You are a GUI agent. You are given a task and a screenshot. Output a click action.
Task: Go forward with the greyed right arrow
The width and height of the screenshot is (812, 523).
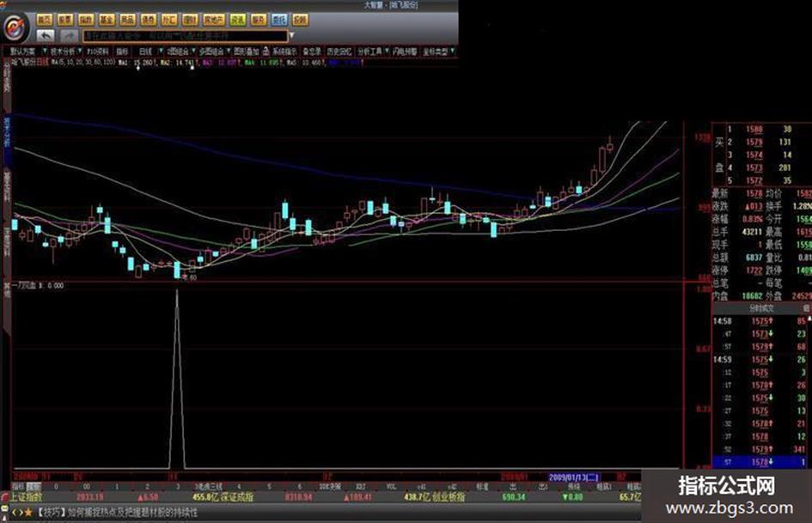tap(69, 36)
